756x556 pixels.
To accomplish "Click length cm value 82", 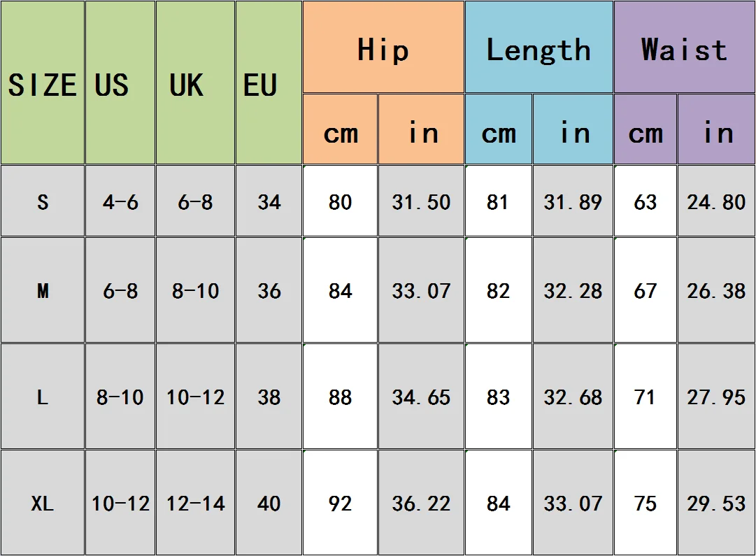I will (x=498, y=290).
